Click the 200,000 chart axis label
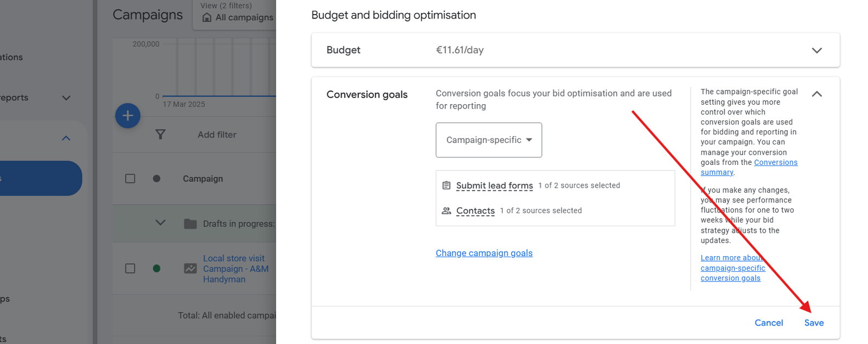The width and height of the screenshot is (868, 344). coord(146,44)
